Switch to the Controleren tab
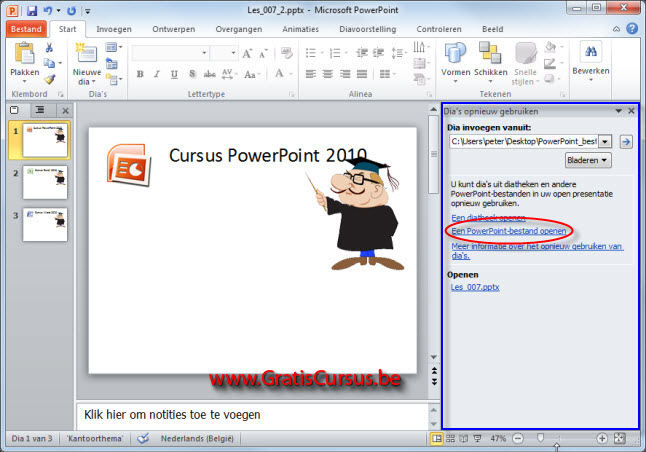 [x=439, y=29]
